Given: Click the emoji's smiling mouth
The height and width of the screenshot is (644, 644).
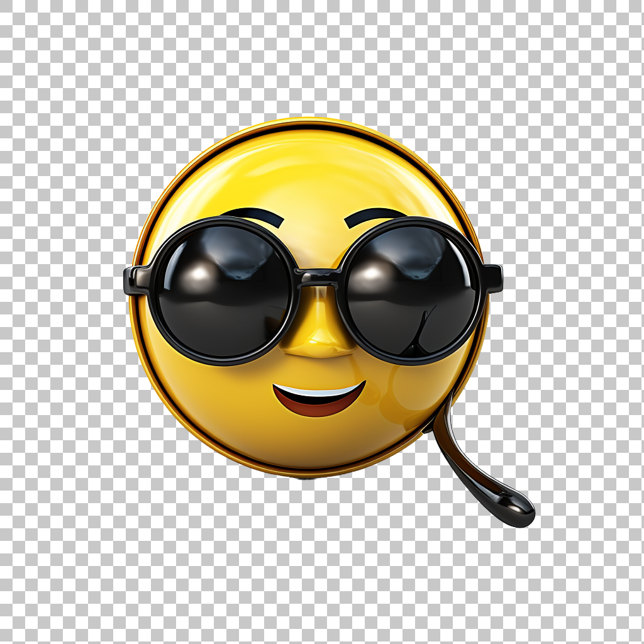Looking at the screenshot, I should (x=319, y=399).
